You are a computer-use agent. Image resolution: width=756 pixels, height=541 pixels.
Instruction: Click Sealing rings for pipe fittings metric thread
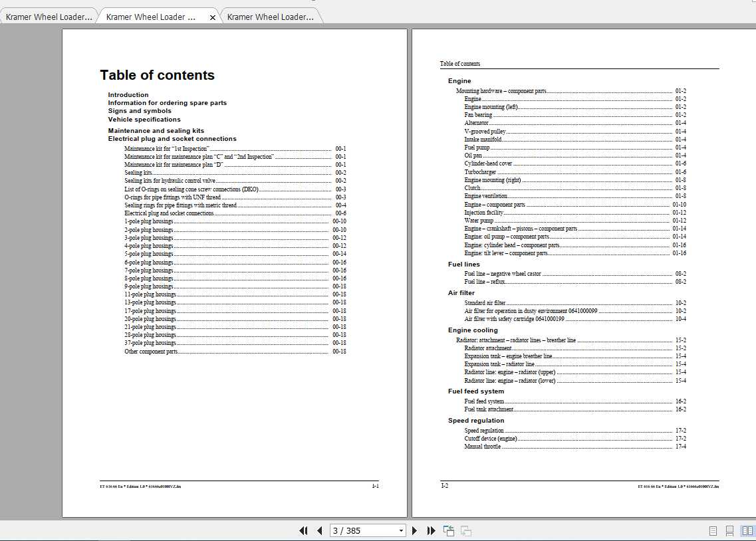pos(235,205)
